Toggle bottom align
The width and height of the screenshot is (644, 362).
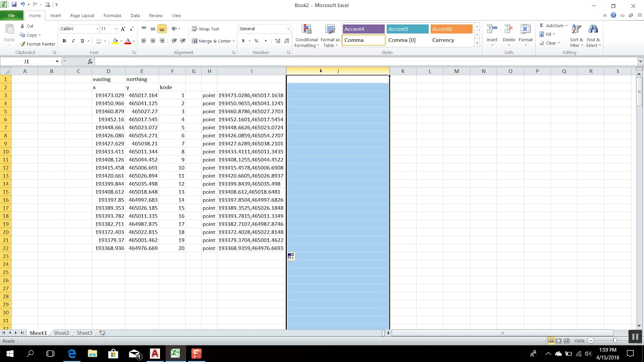point(162,29)
